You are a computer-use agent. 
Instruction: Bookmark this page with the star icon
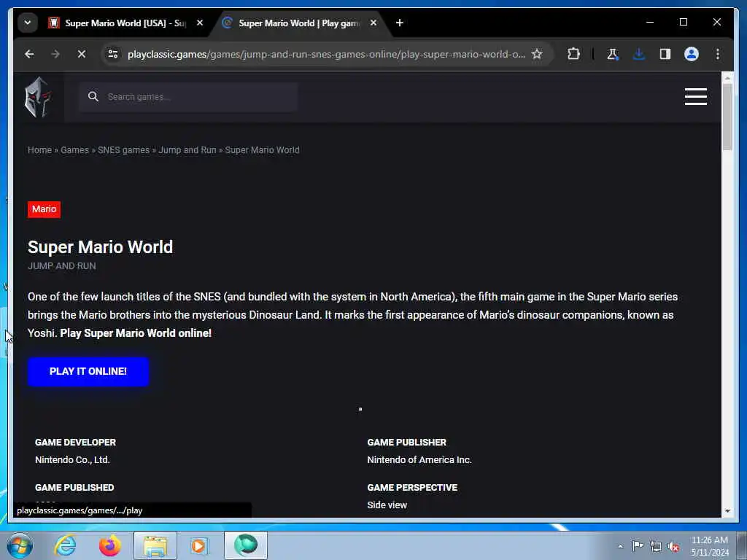tap(537, 54)
